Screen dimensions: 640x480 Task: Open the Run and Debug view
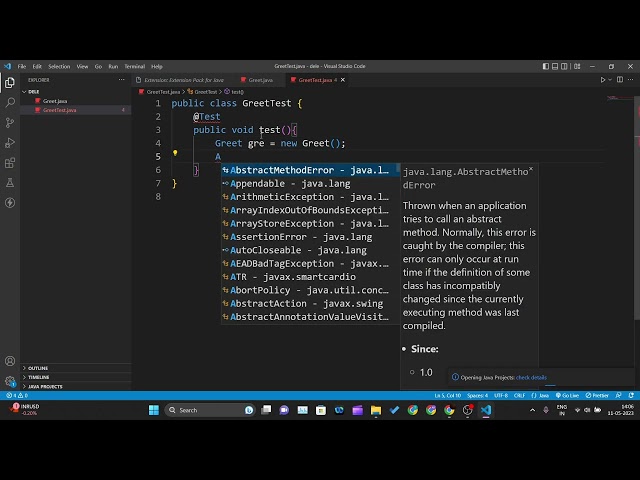[10, 142]
